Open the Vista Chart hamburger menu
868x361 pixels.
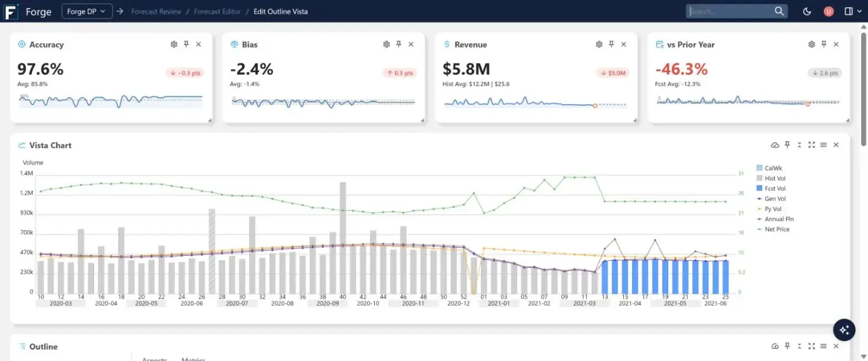824,145
